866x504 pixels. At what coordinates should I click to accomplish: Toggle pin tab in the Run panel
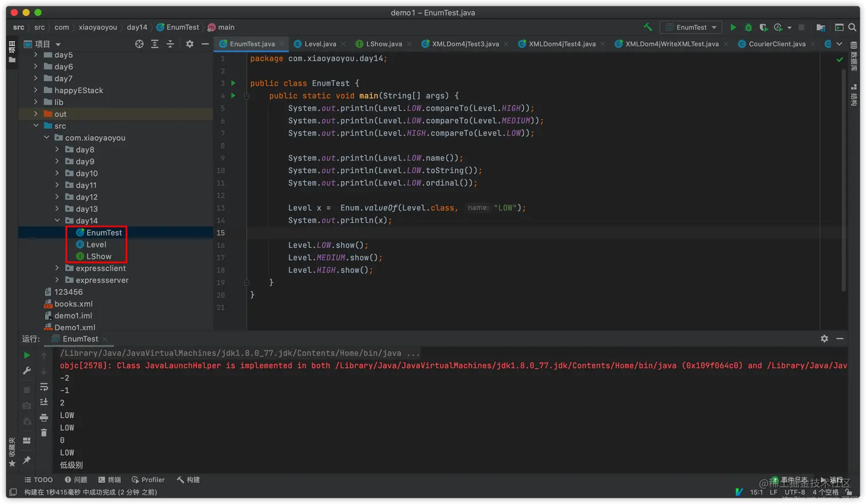26,460
